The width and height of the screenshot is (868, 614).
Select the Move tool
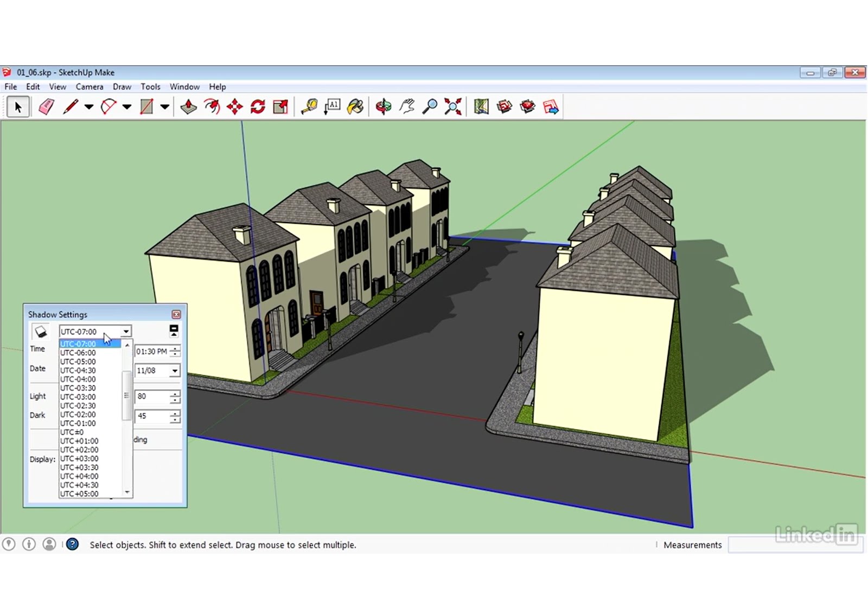pyautogui.click(x=234, y=107)
